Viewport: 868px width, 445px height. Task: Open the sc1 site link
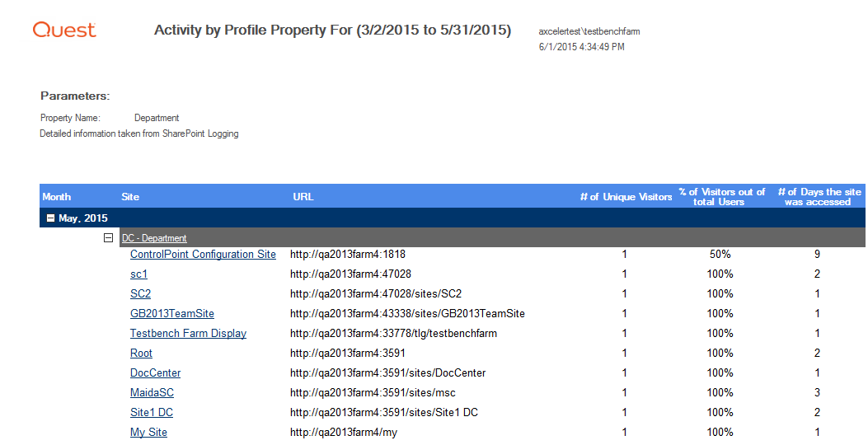[138, 274]
